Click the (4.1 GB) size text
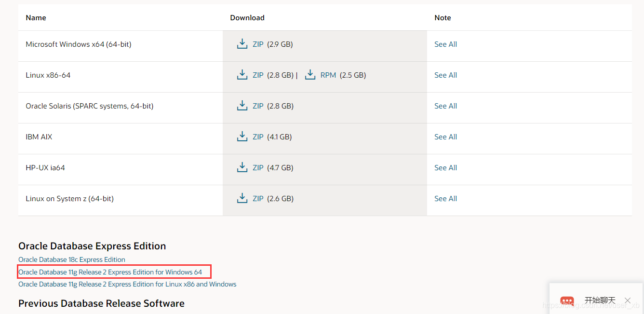Viewport: 644px width, 314px height. click(x=279, y=137)
